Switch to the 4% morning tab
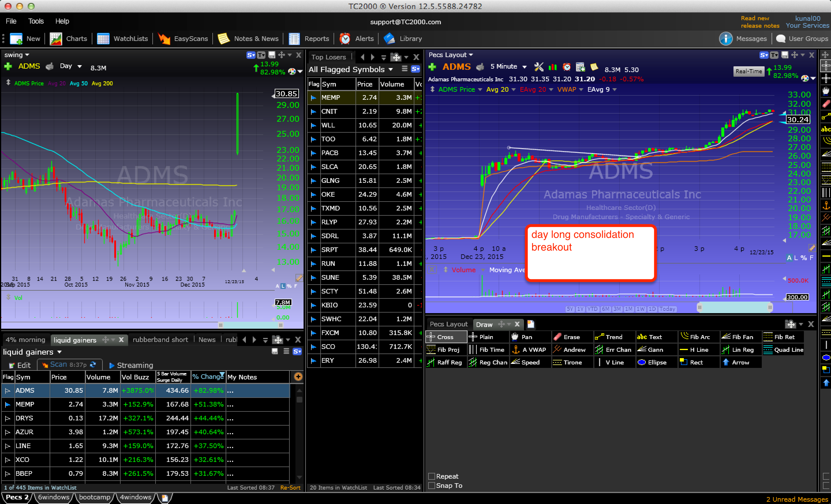 click(26, 340)
